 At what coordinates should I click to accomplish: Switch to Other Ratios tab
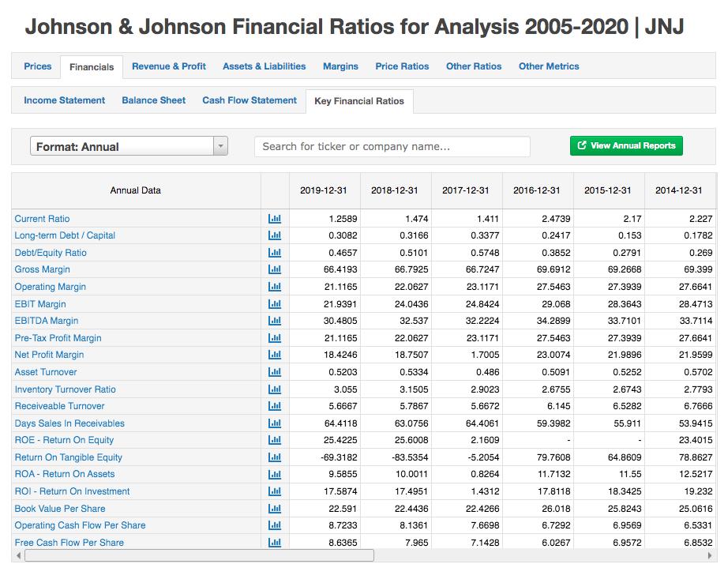474,66
